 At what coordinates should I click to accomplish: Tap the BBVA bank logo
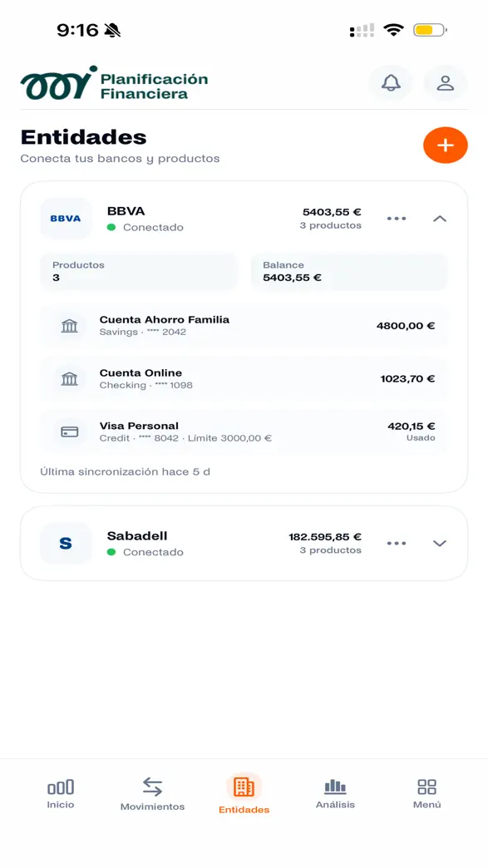[x=66, y=219]
